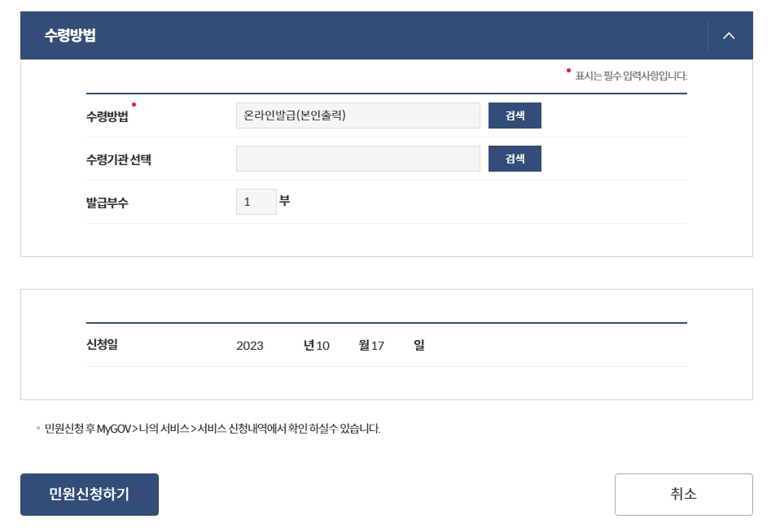Viewport: 780px width, 532px height.
Task: Click the 수령방법 header title
Action: (70, 35)
